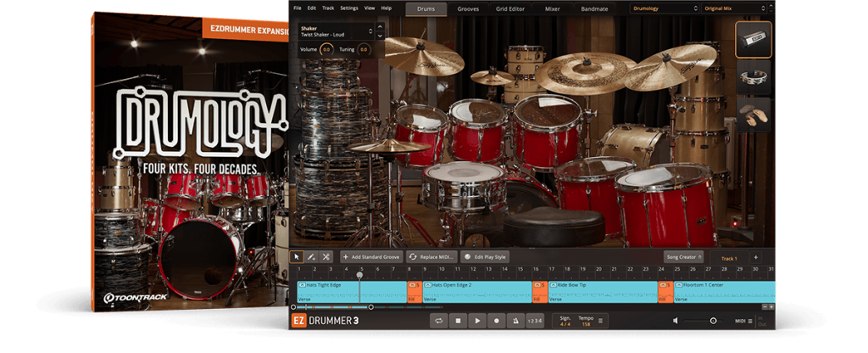The height and width of the screenshot is (353, 868).
Task: Expand the Hats Tight Edge block
Action: tap(302, 285)
